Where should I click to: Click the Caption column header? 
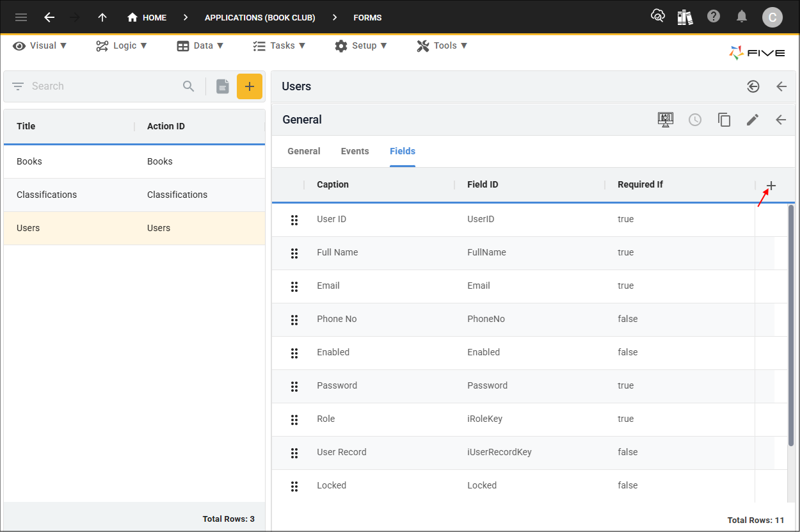click(333, 184)
